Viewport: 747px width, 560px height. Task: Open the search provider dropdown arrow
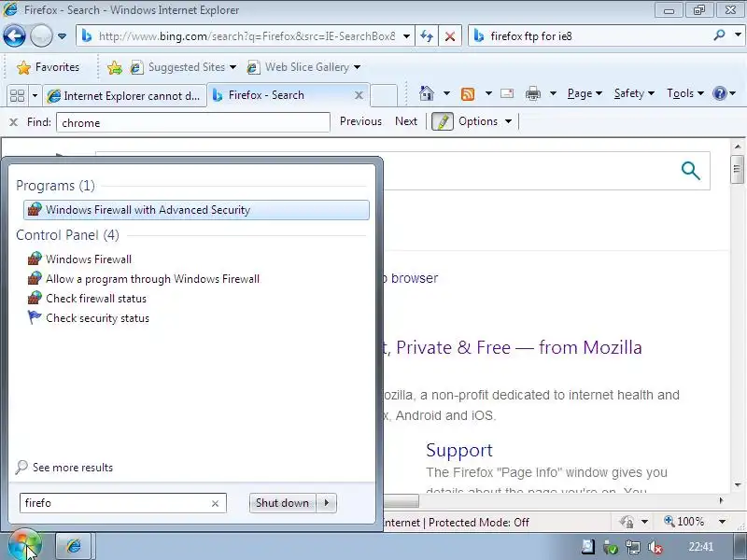point(738,35)
